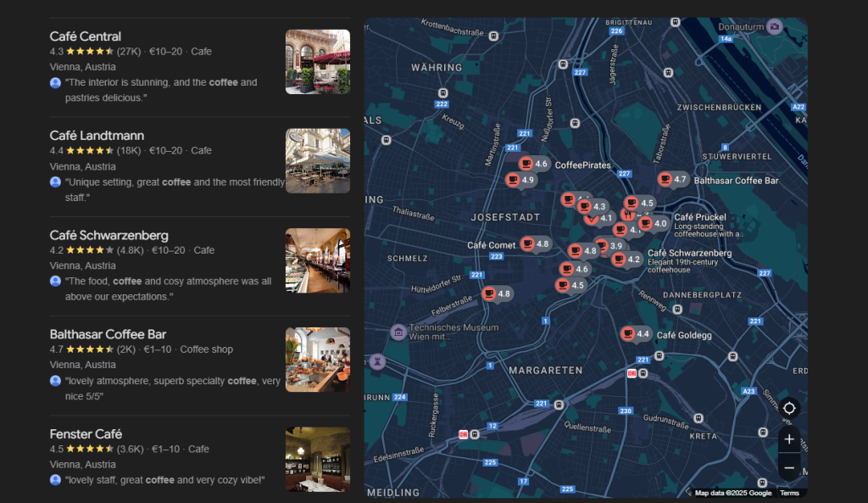Click the Balthasar Coffee Bar map label
The image size is (868, 503).
(x=737, y=181)
